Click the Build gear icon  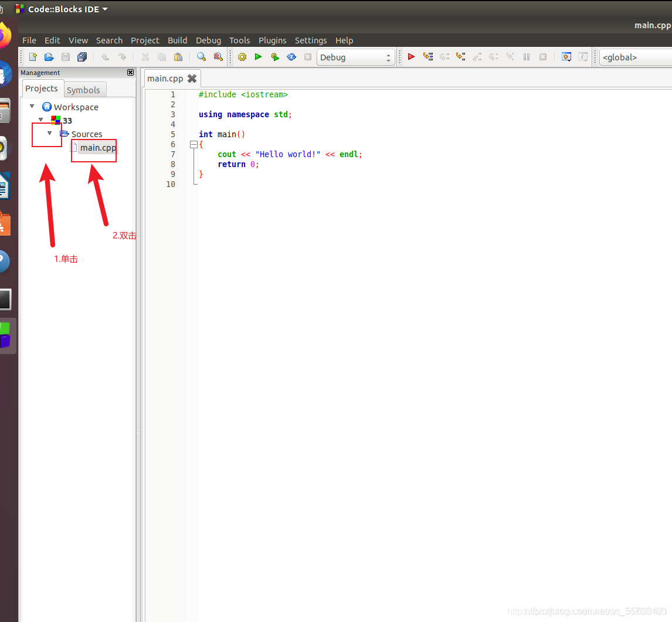tap(242, 57)
